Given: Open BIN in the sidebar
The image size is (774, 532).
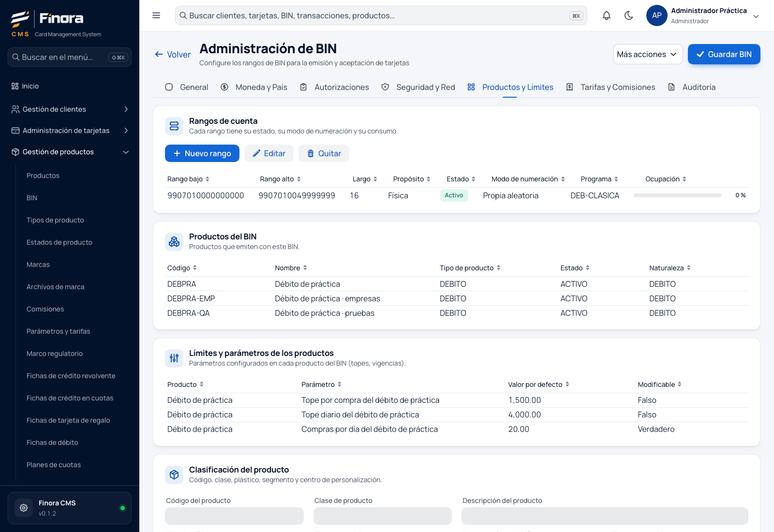Looking at the screenshot, I should coord(32,198).
